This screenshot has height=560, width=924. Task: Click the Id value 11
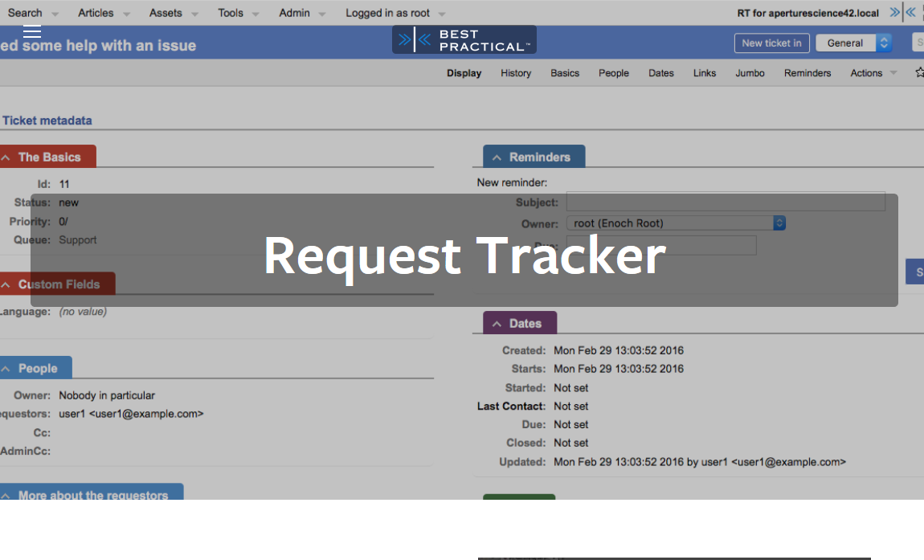click(x=64, y=185)
